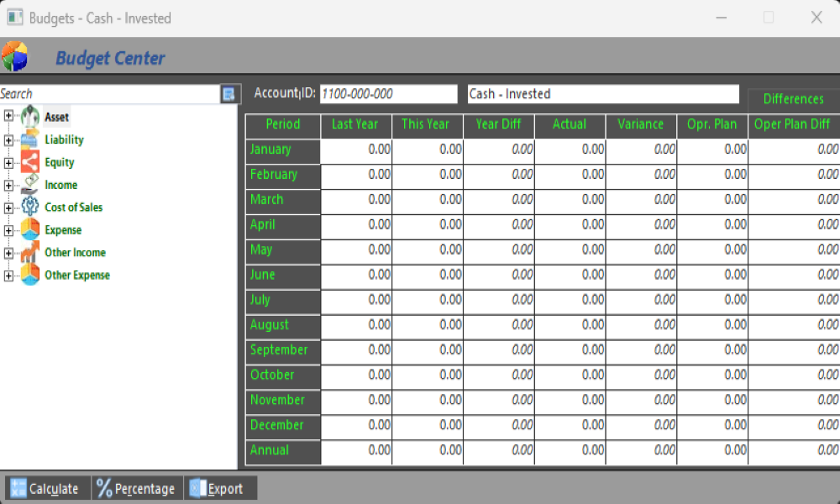Click the Cost of Sales gear icon
The image size is (840, 504).
[30, 207]
